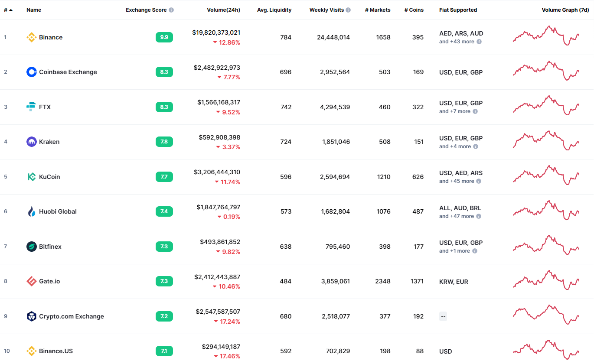Click Crypto.com Exchange's -- fiat placeholder
This screenshot has height=364, width=594.
[443, 316]
